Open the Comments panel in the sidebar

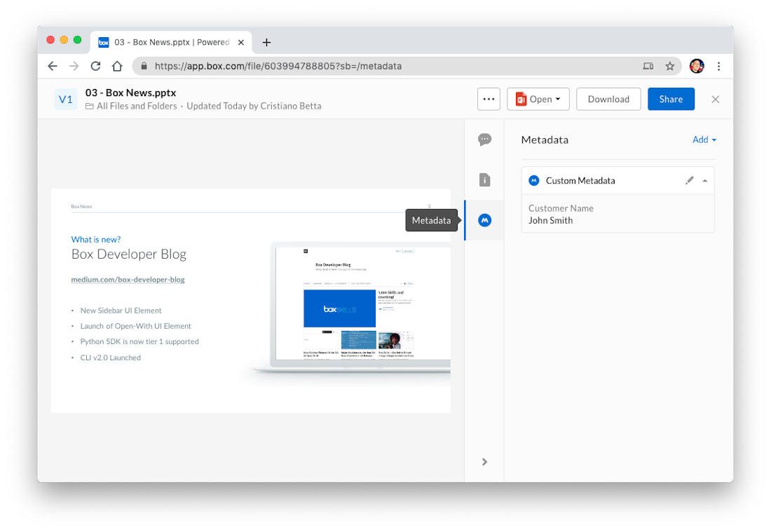[484, 139]
